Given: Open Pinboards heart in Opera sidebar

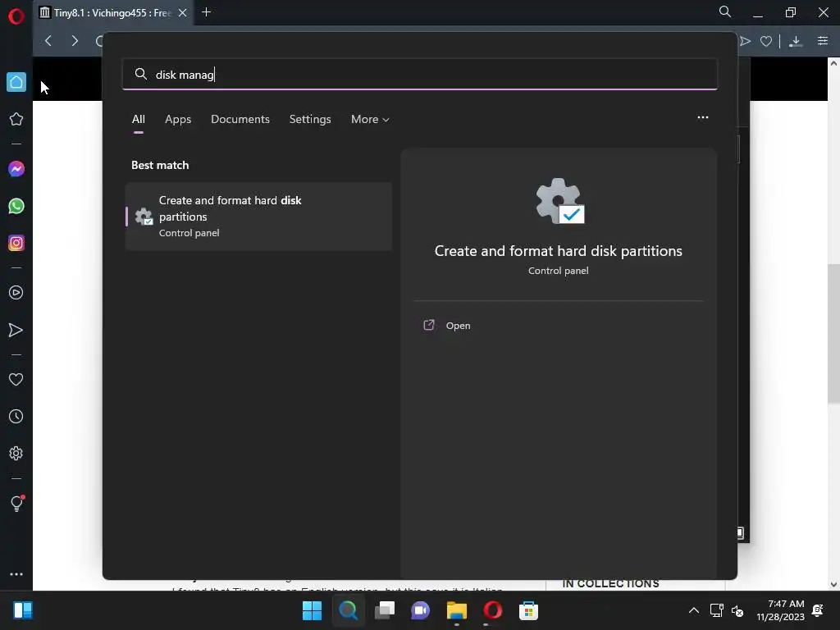Looking at the screenshot, I should tap(16, 379).
